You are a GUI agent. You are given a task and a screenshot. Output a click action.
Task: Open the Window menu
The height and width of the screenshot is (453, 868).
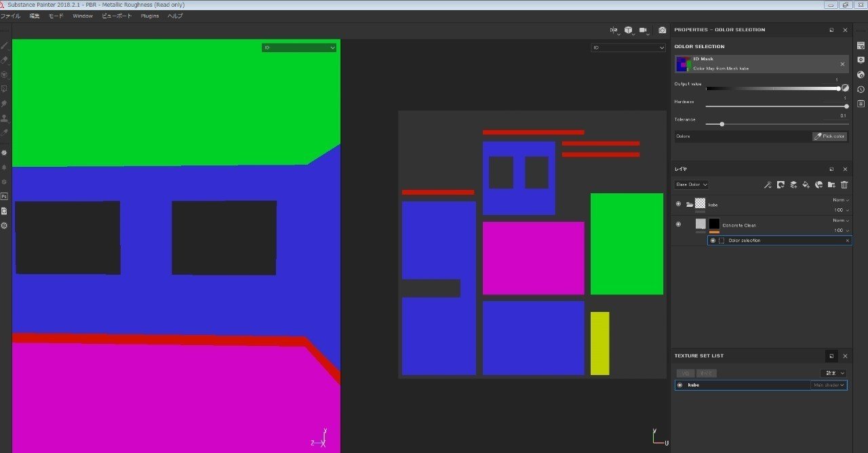point(83,16)
